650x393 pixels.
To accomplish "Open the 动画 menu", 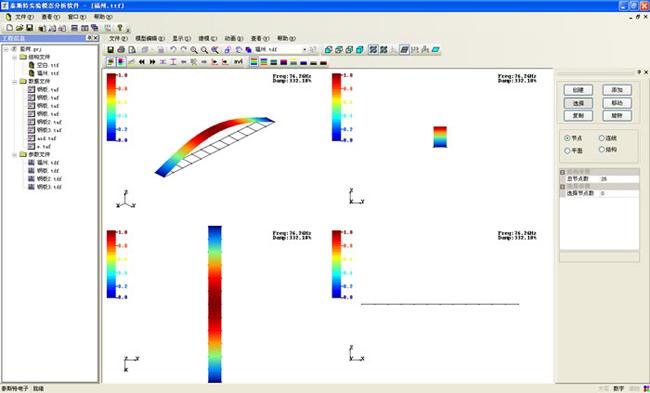I will tap(234, 38).
